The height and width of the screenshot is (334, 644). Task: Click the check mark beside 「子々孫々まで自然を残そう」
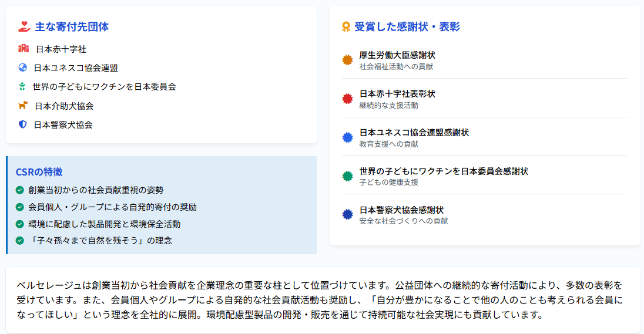pyautogui.click(x=20, y=241)
